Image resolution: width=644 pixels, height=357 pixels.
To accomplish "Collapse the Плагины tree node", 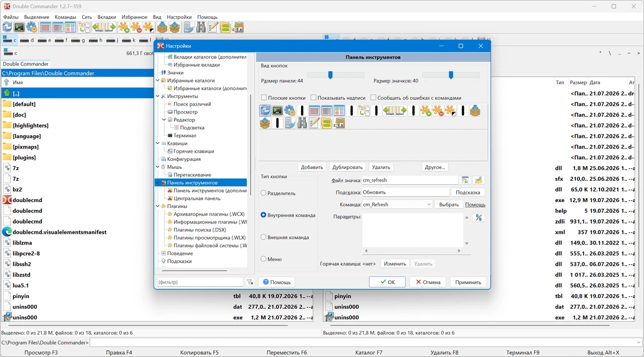I will click(x=157, y=206).
